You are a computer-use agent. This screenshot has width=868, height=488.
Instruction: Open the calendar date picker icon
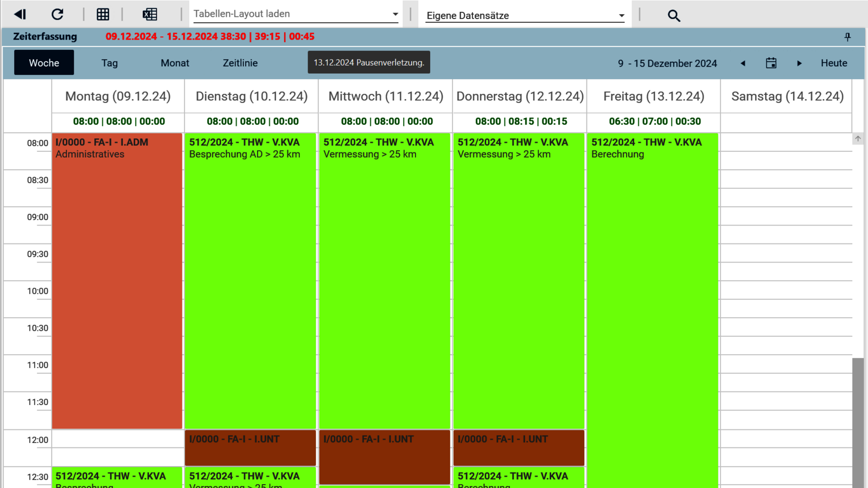click(771, 63)
